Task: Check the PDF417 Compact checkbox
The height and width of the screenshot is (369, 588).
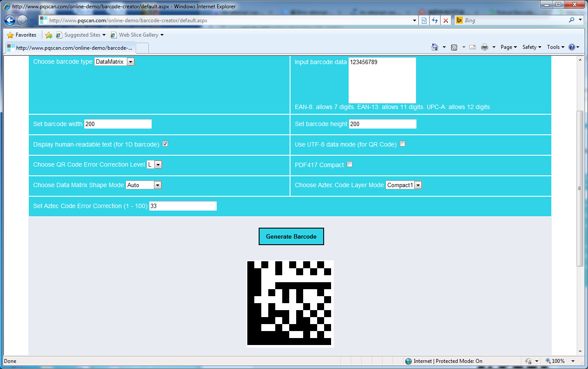Action: [x=350, y=164]
